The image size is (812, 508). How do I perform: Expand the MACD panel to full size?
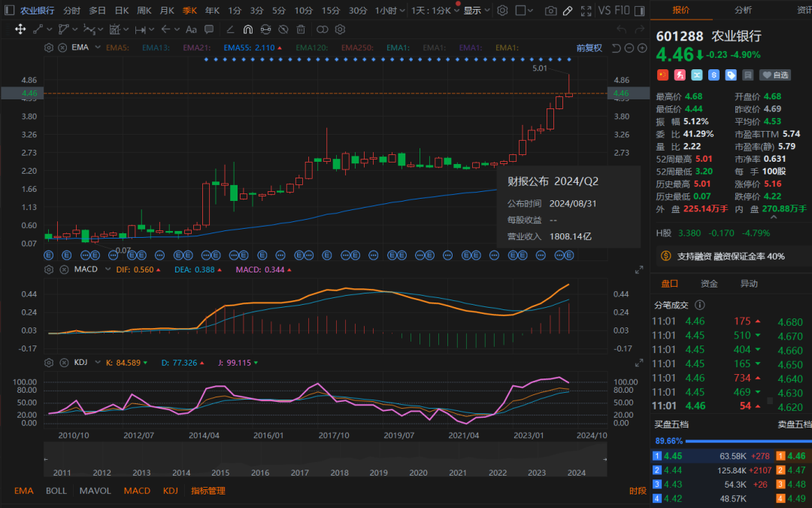click(x=639, y=269)
